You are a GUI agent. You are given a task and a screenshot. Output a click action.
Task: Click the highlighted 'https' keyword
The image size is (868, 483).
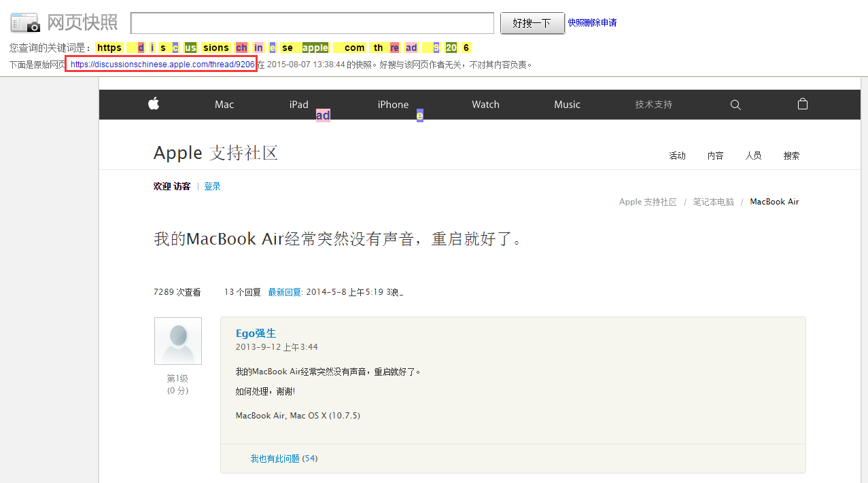109,48
